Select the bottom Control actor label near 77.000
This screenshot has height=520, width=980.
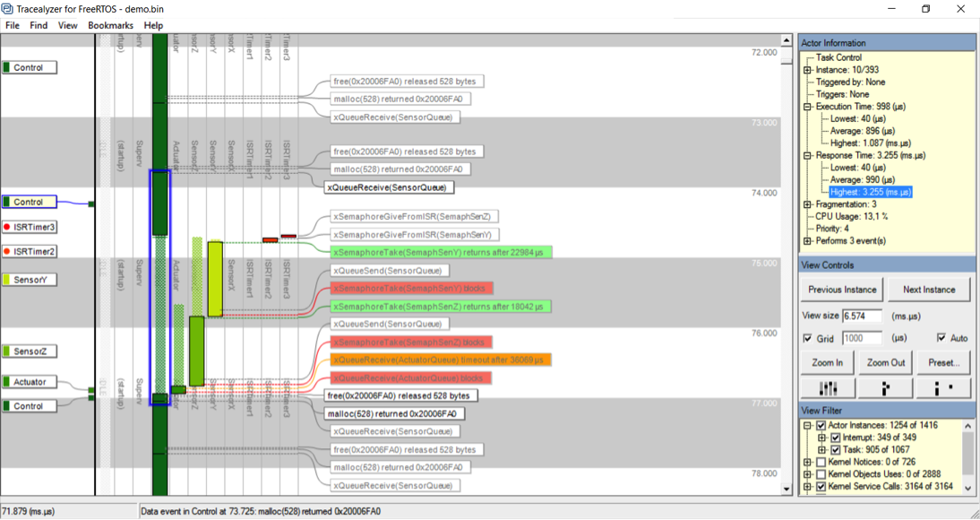click(29, 405)
